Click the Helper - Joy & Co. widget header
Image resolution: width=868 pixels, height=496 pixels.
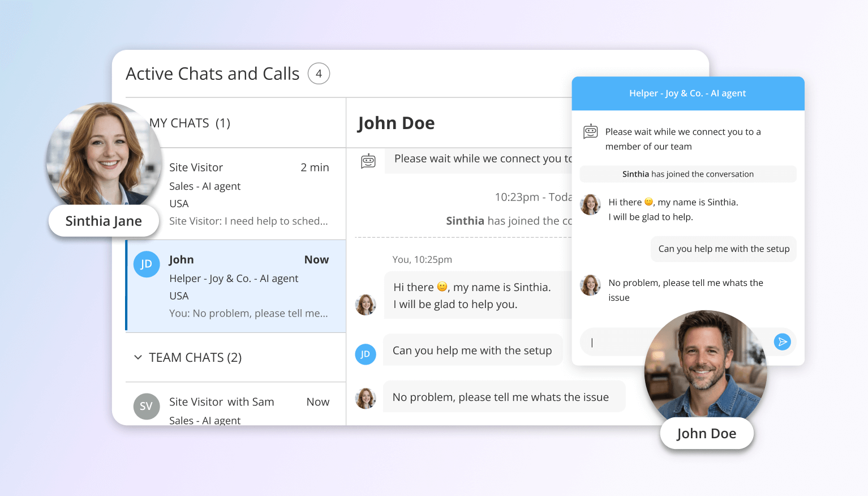pos(687,93)
